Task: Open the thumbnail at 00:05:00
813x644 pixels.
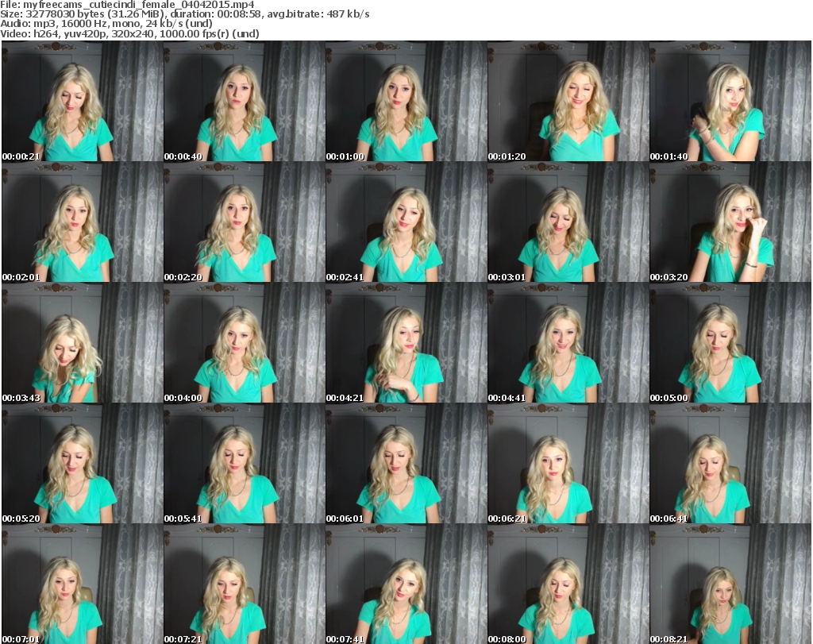Action: [730, 343]
